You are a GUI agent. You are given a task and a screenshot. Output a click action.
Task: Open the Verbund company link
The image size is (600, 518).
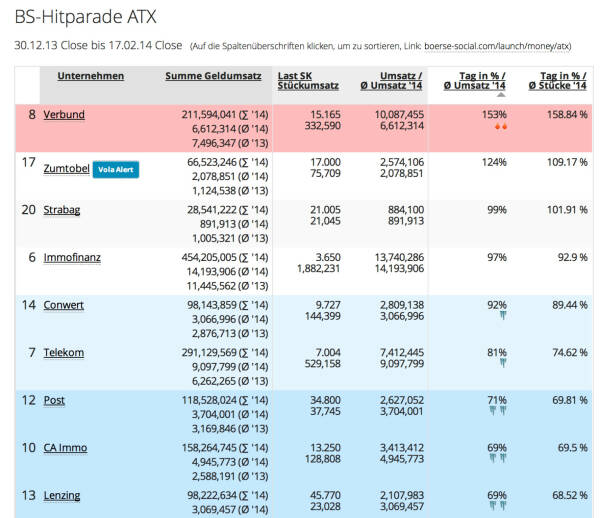pyautogui.click(x=64, y=115)
